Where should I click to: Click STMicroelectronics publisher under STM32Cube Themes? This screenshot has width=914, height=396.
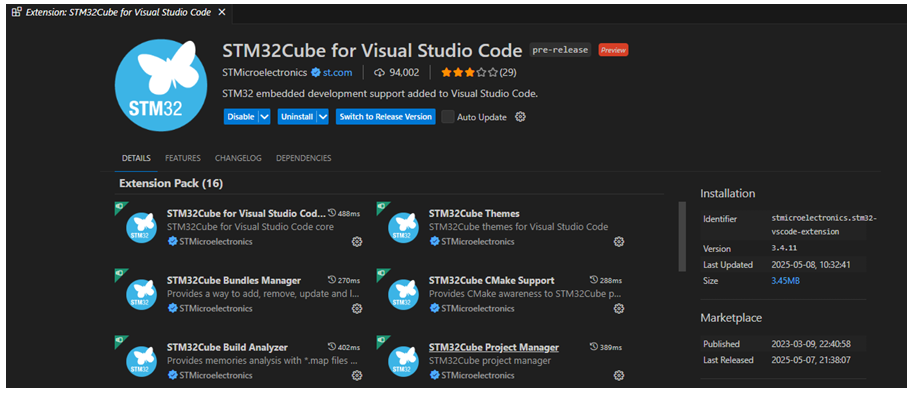coord(477,241)
